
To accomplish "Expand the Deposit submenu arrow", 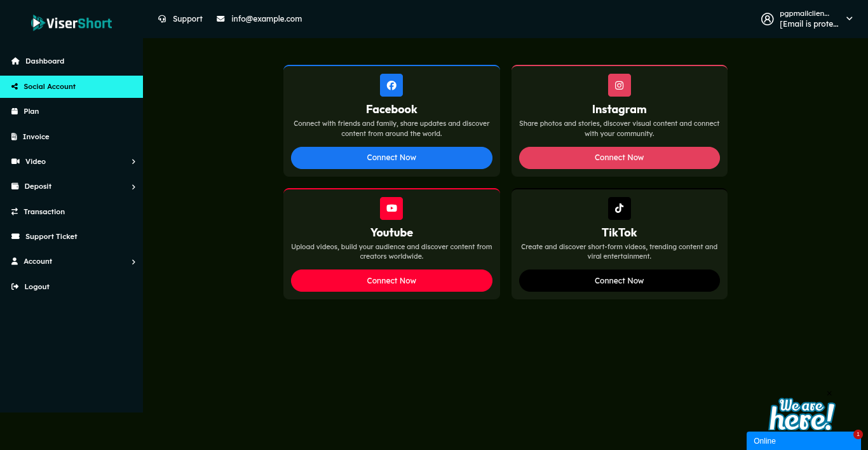I will tap(133, 187).
